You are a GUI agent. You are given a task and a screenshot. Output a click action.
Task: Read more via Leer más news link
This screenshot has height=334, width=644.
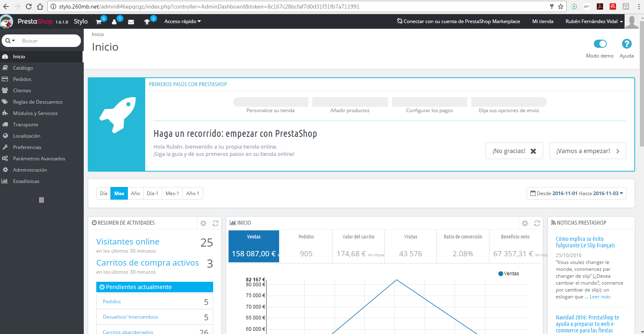[x=600, y=297]
